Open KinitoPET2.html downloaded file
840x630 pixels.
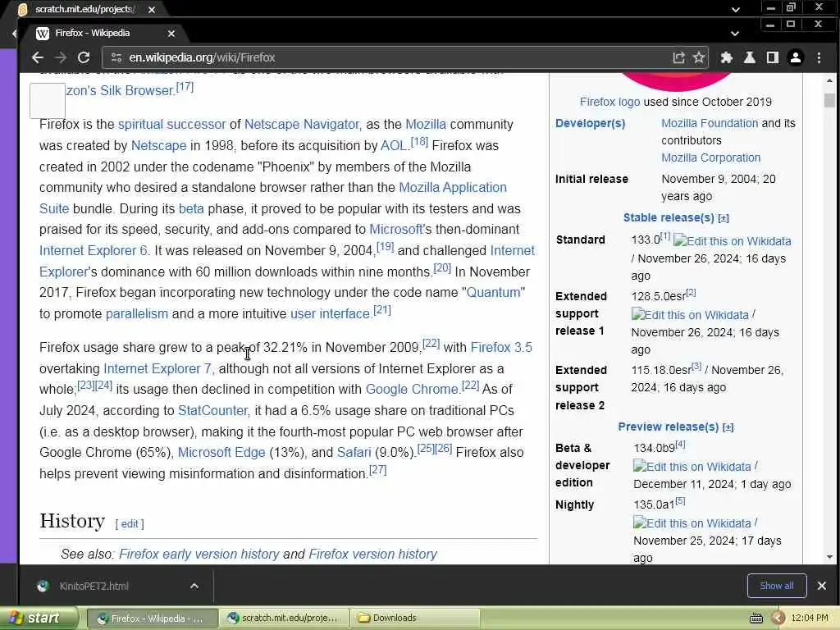click(94, 586)
